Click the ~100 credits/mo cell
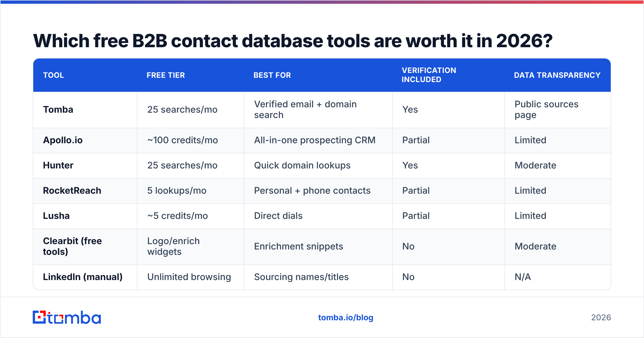Screen dimensions: 644x338 [191, 140]
